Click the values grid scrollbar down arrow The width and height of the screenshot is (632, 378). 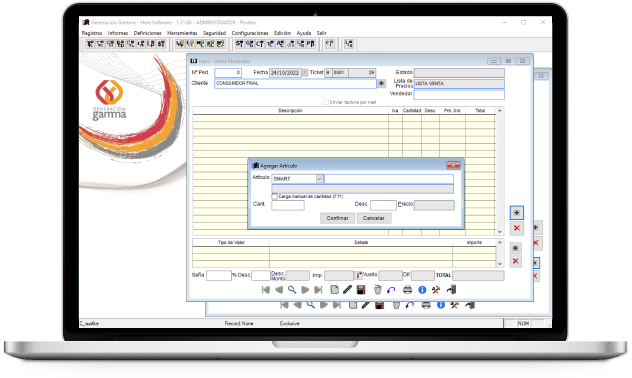click(500, 264)
